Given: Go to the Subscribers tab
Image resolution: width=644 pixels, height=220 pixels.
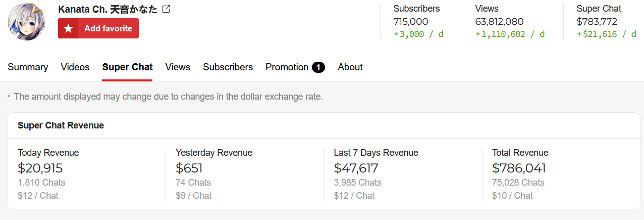Looking at the screenshot, I should pyautogui.click(x=228, y=67).
